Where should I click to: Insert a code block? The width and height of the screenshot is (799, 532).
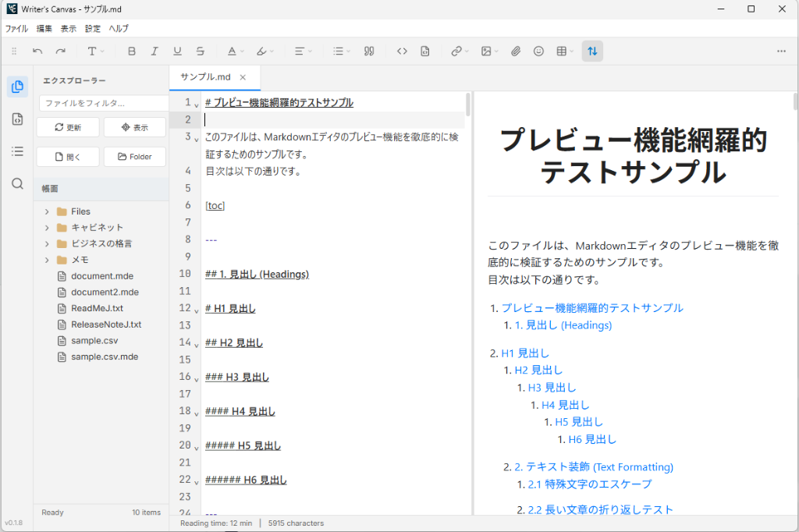pos(425,51)
